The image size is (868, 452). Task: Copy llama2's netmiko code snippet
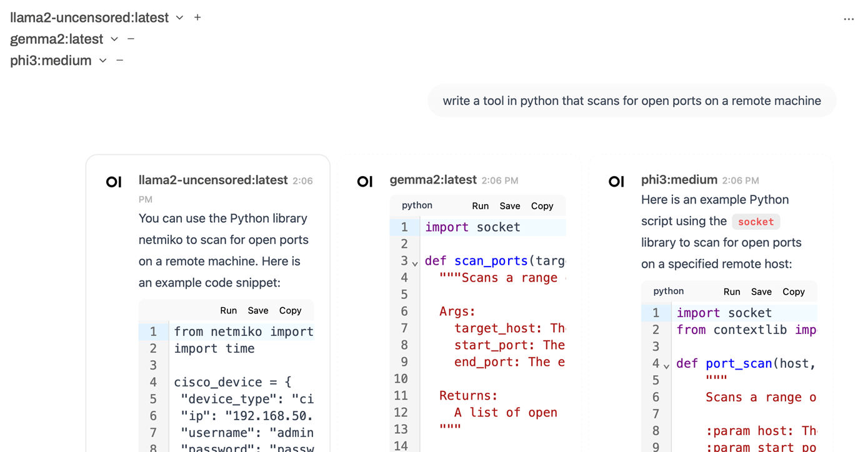coord(290,310)
